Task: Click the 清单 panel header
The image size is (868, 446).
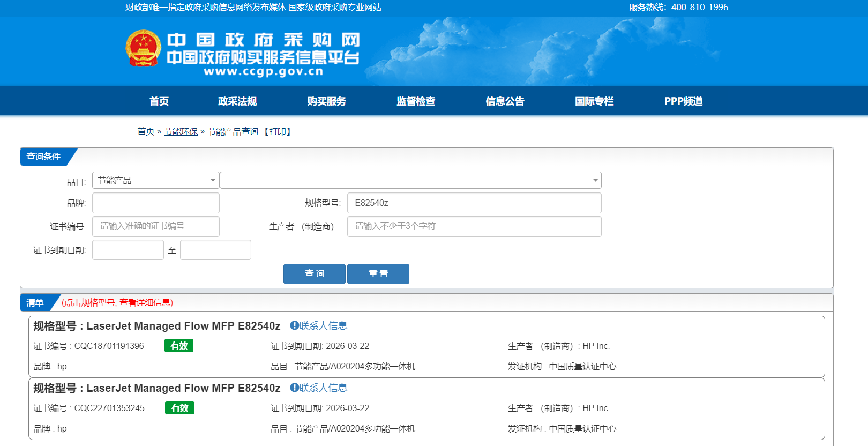Action: click(x=35, y=302)
